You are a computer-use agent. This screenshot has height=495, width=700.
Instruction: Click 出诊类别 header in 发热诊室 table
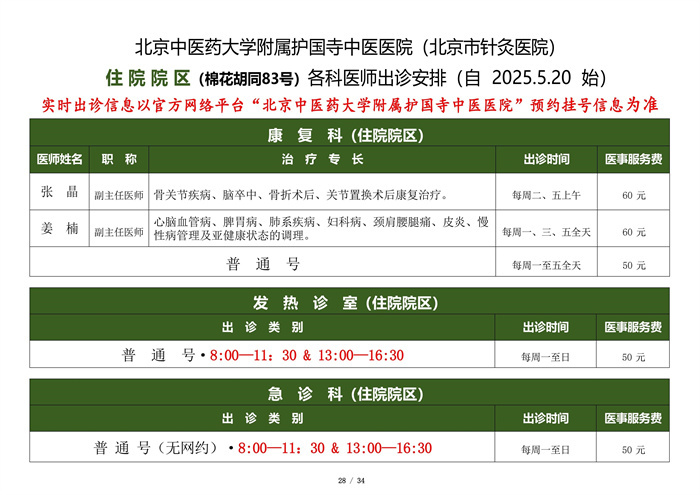[262, 328]
